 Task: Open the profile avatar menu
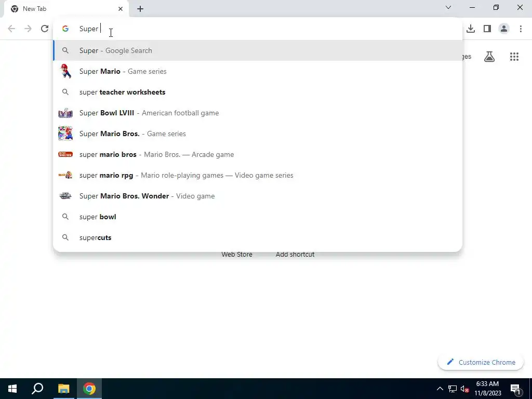click(x=504, y=29)
